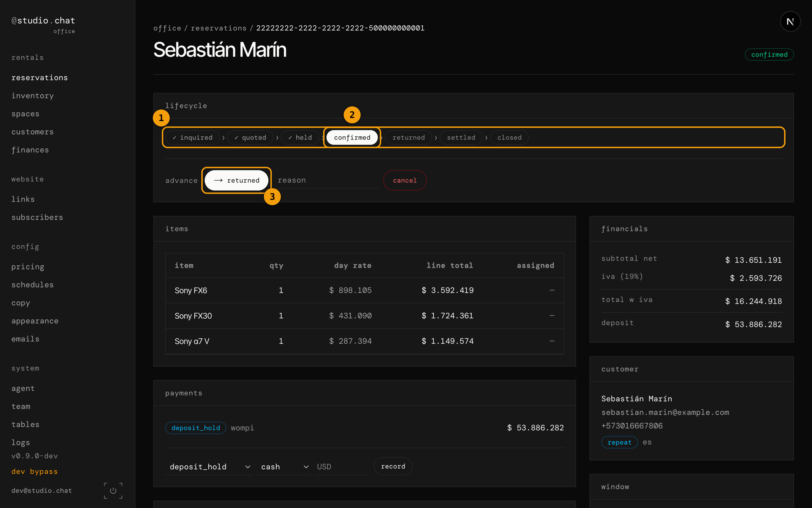The width and height of the screenshot is (812, 508).
Task: Click the @studio.chat logo
Action: tap(43, 21)
